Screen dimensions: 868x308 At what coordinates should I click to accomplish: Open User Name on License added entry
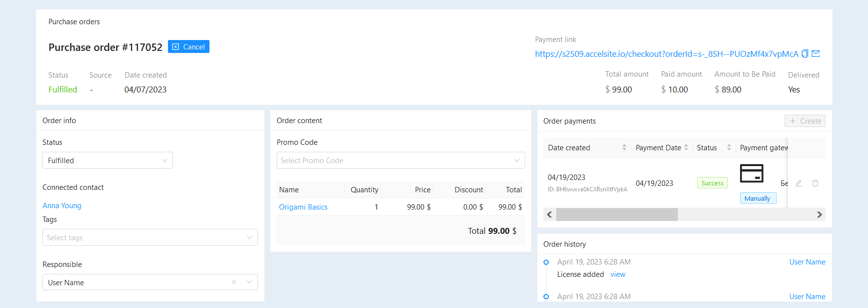click(807, 262)
